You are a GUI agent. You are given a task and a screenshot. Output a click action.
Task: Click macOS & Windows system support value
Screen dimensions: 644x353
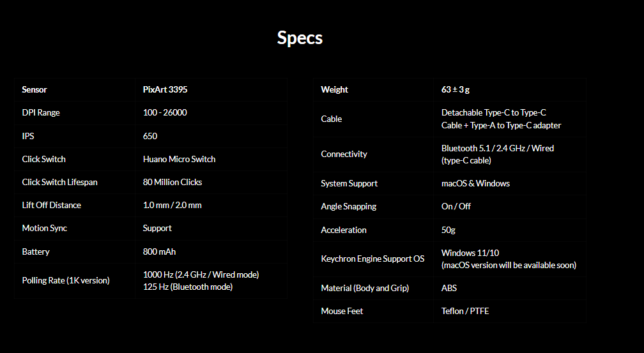(475, 183)
